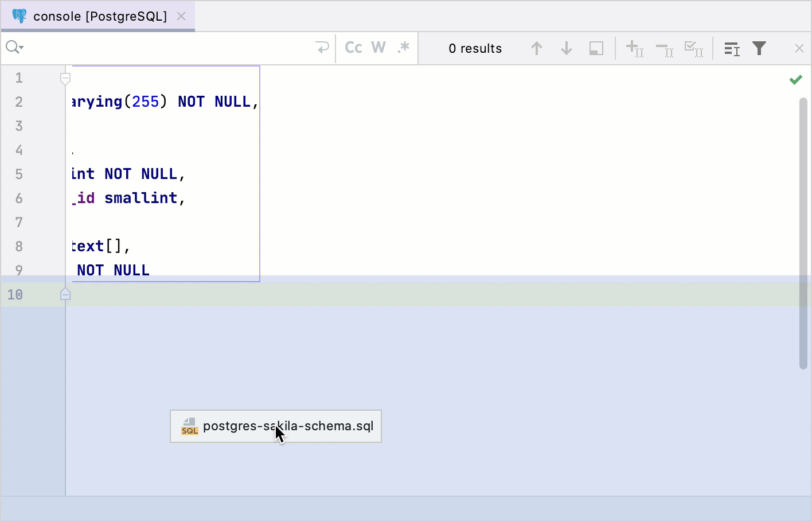The height and width of the screenshot is (522, 812).
Task: Click the select all occurrences icon
Action: pos(694,48)
